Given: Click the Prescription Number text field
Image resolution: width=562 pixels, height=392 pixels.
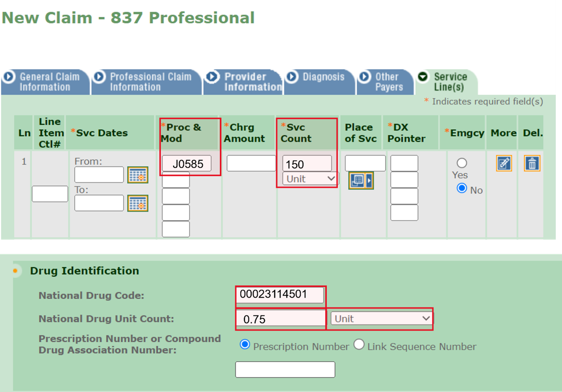Looking at the screenshot, I should click(x=285, y=370).
